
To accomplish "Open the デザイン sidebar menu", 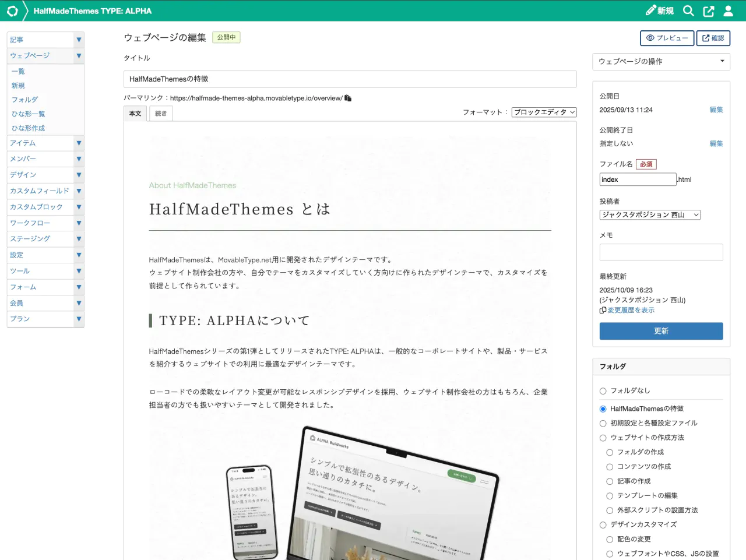I will coord(23,175).
